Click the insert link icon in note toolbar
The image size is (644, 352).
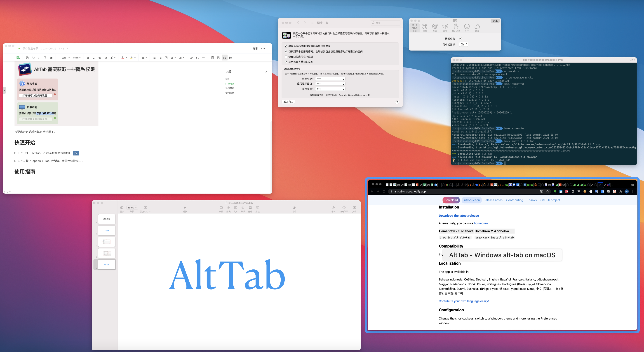click(191, 58)
